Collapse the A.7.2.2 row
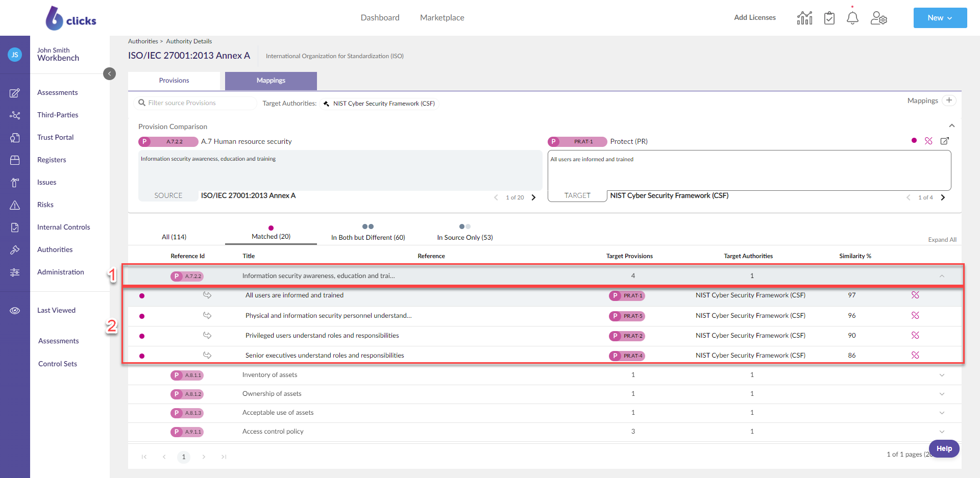Viewport: 980px width, 478px height. click(942, 276)
